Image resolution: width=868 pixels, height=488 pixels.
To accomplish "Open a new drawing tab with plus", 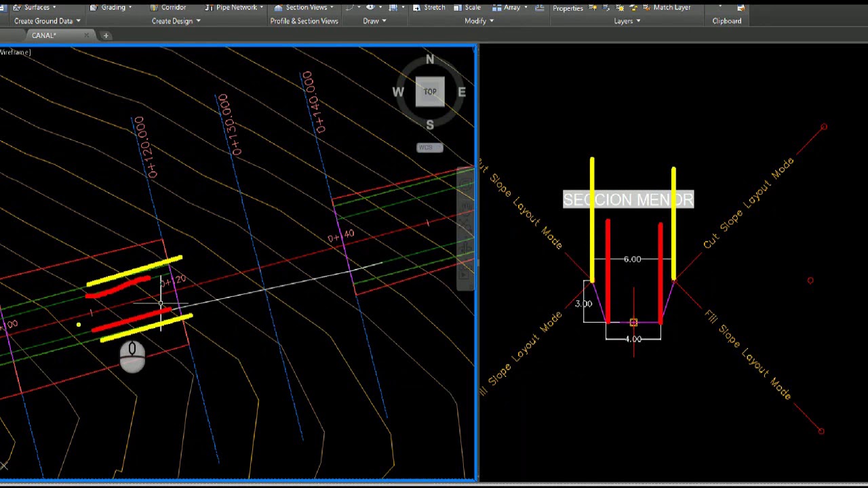I will pos(106,35).
